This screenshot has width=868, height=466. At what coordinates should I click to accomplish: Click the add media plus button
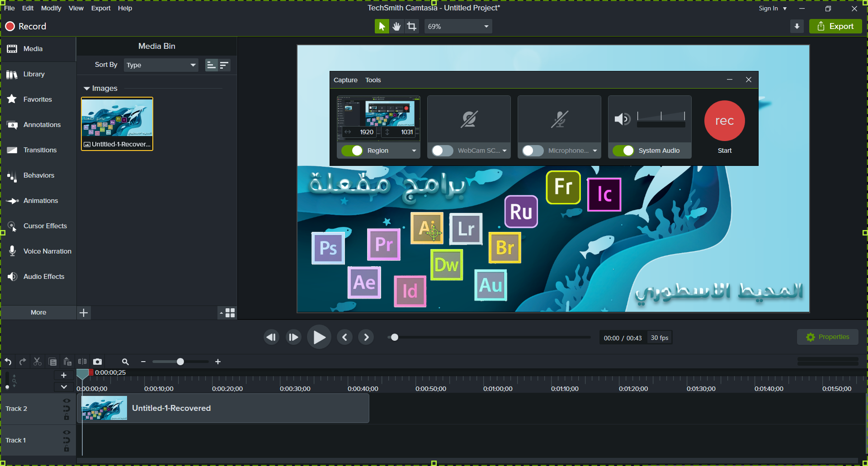click(84, 313)
